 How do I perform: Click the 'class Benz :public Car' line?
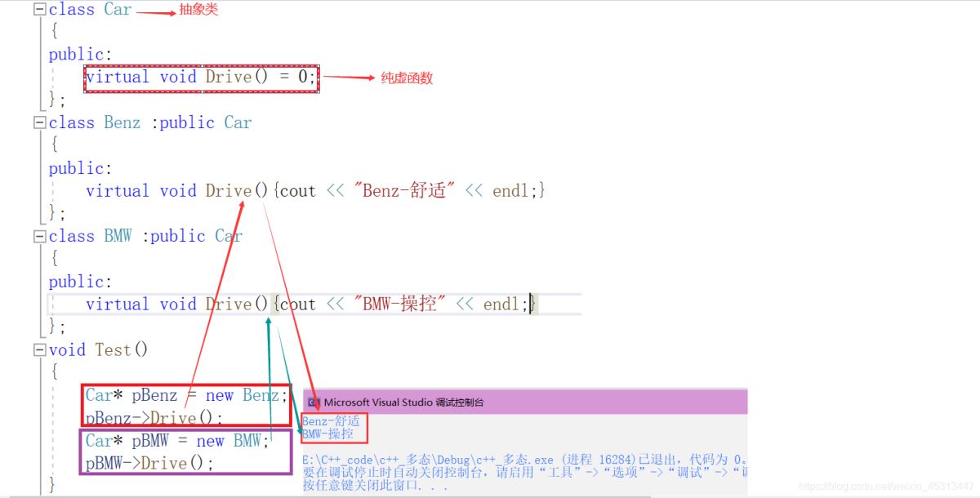[x=150, y=122]
